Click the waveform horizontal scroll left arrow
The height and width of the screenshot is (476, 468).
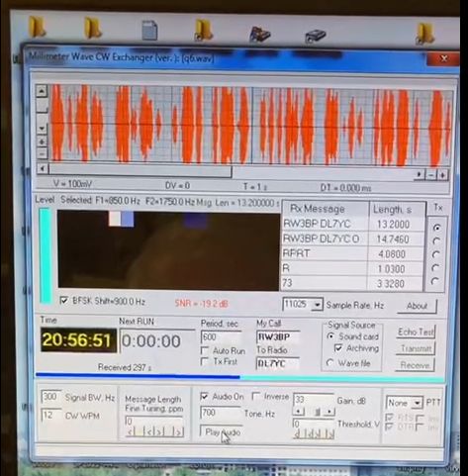tap(43, 168)
